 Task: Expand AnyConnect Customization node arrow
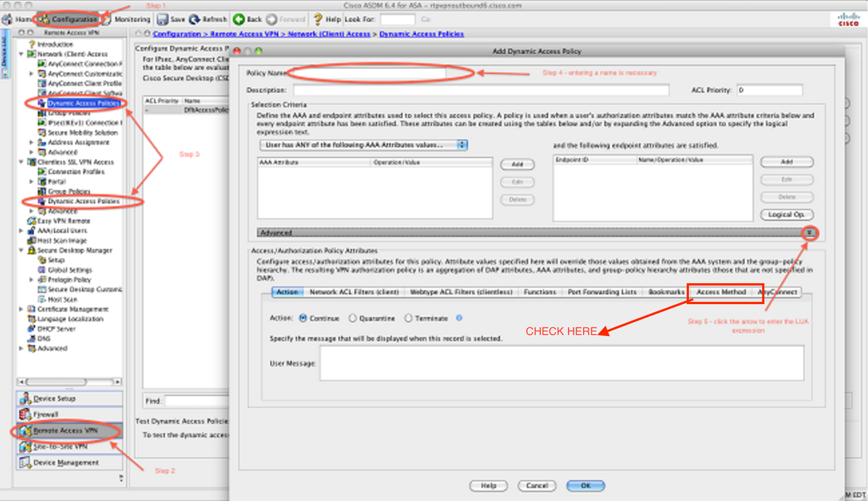[31, 74]
